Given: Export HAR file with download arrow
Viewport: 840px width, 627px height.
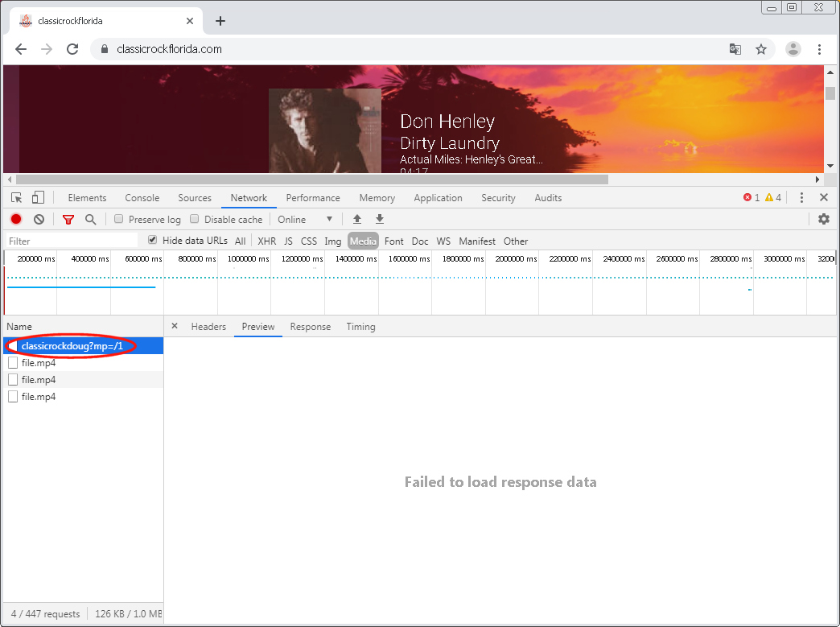Looking at the screenshot, I should (379, 219).
